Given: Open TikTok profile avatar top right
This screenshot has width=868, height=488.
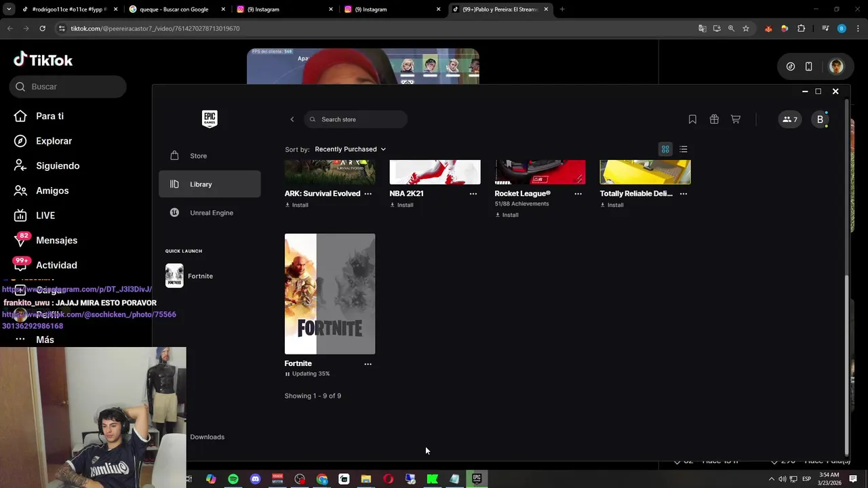Looking at the screenshot, I should click(836, 66).
